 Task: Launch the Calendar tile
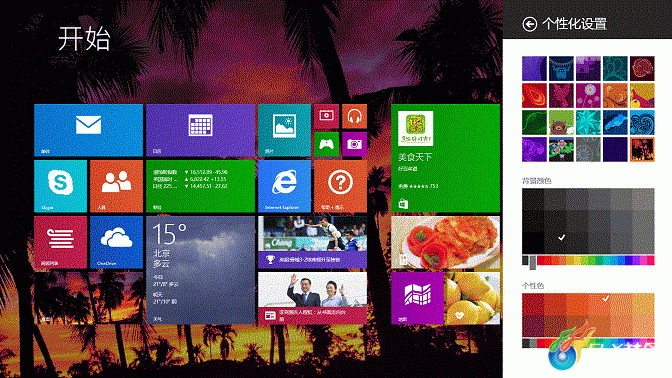tap(200, 130)
